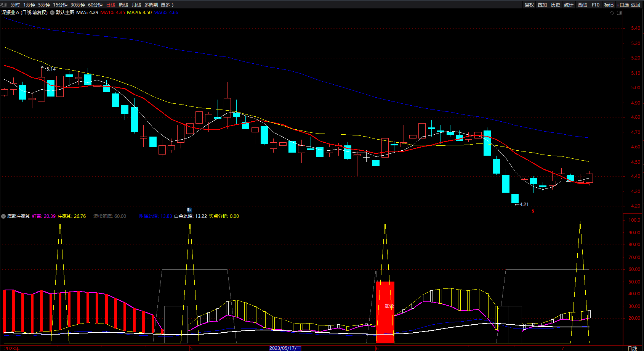This screenshot has width=644, height=351.
Task: Click the 加仓 signal label on red bar
Action: 389,306
